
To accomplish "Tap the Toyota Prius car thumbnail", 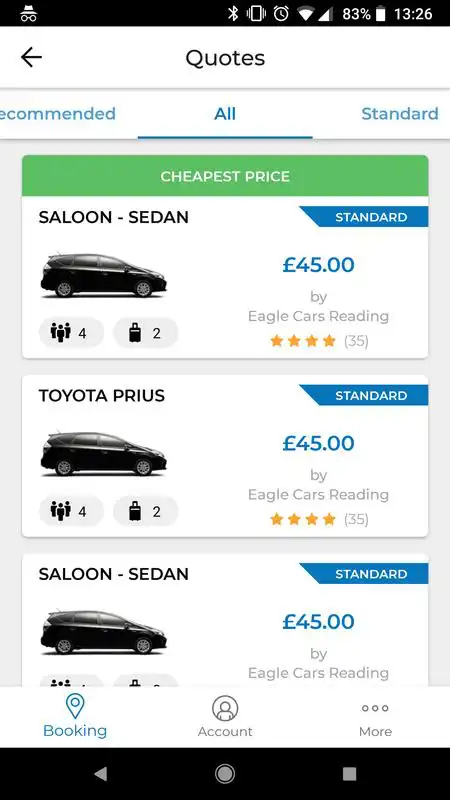I will coord(104,454).
